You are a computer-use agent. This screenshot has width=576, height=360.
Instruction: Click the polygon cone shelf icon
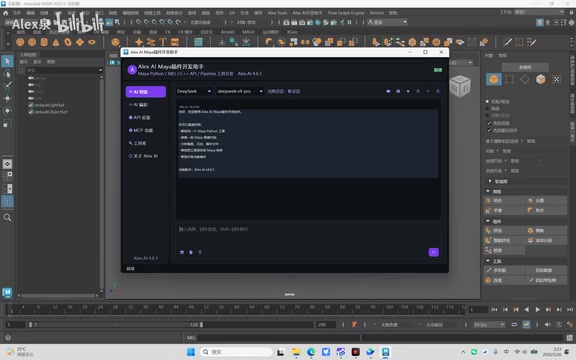56,42
